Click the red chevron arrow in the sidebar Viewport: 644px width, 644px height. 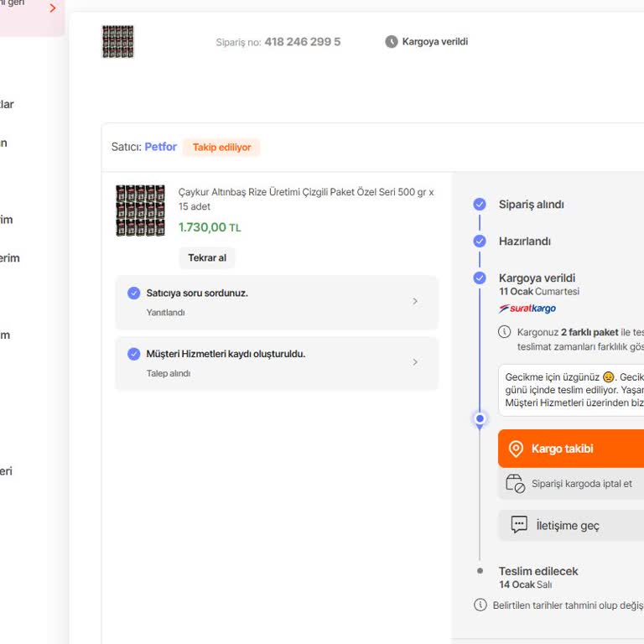[x=53, y=8]
